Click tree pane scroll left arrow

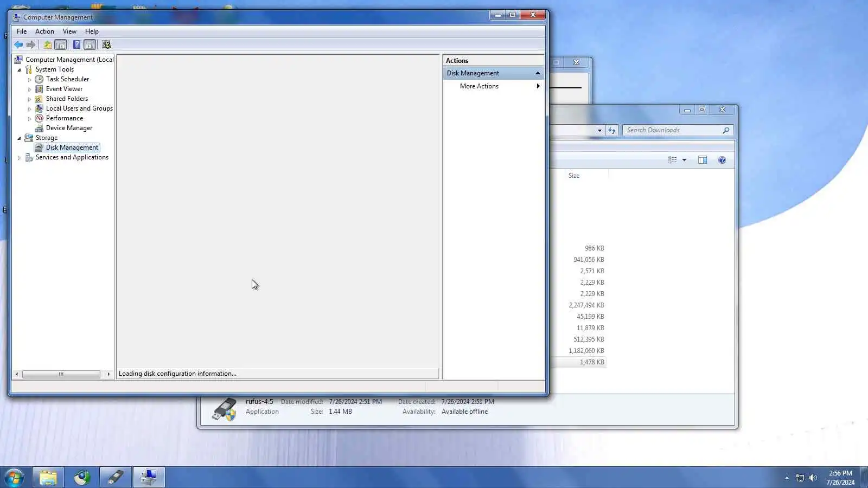tap(17, 374)
